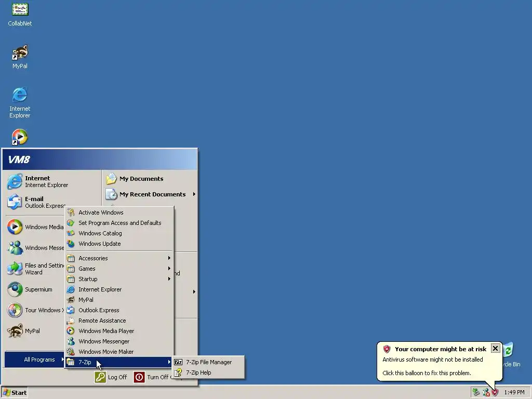The height and width of the screenshot is (399, 532).
Task: Click the 'Your computer might be at risk' balloon
Action: tap(440, 362)
